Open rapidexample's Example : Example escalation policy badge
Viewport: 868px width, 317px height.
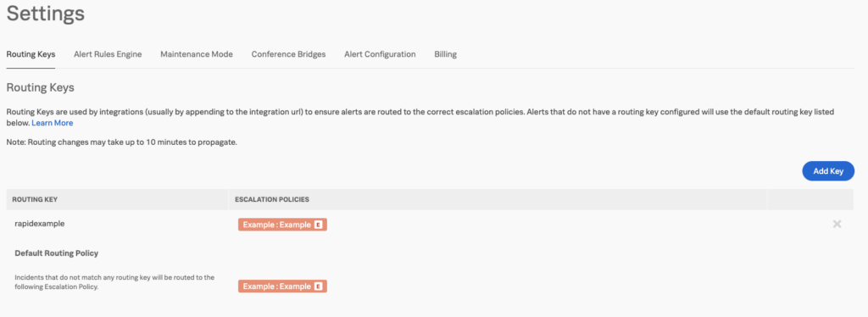[283, 225]
